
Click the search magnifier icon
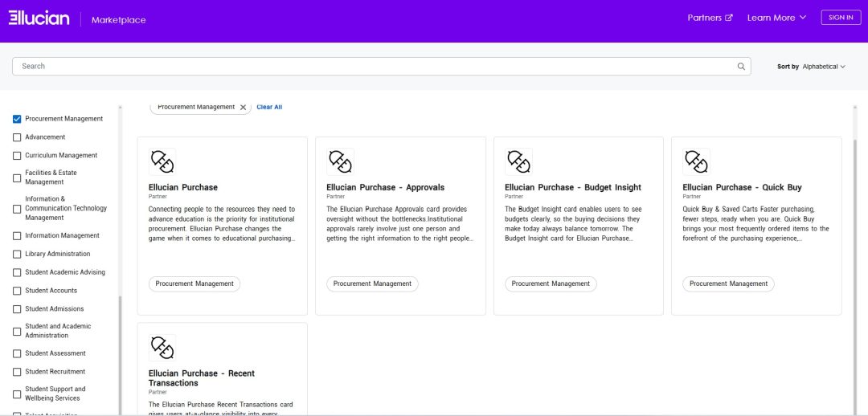click(741, 67)
